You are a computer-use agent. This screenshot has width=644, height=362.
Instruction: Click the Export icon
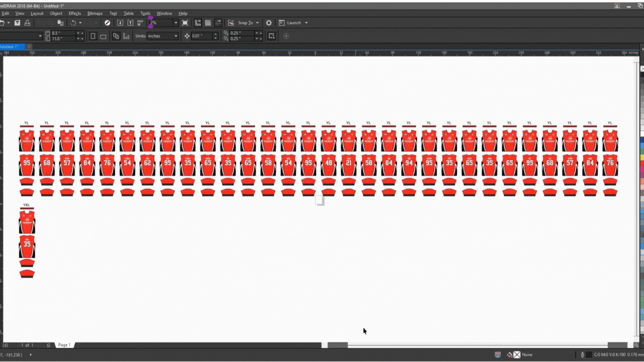pos(130,23)
